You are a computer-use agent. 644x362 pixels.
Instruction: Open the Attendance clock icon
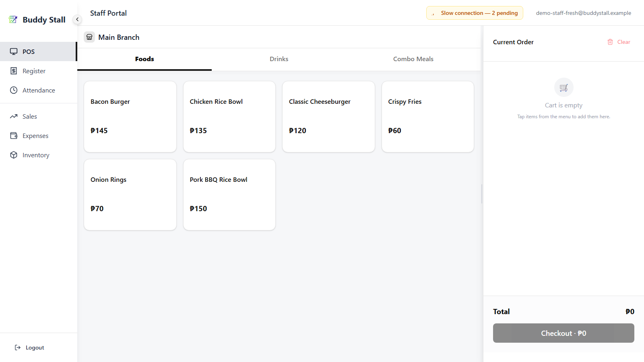(x=14, y=90)
